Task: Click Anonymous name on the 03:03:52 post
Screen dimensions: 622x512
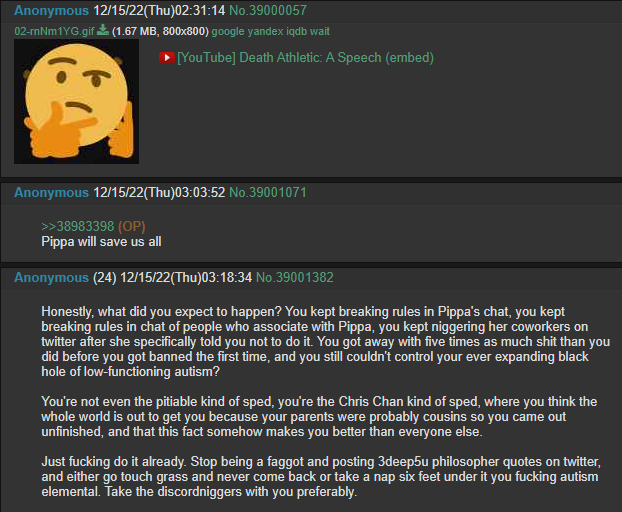Action: point(52,192)
